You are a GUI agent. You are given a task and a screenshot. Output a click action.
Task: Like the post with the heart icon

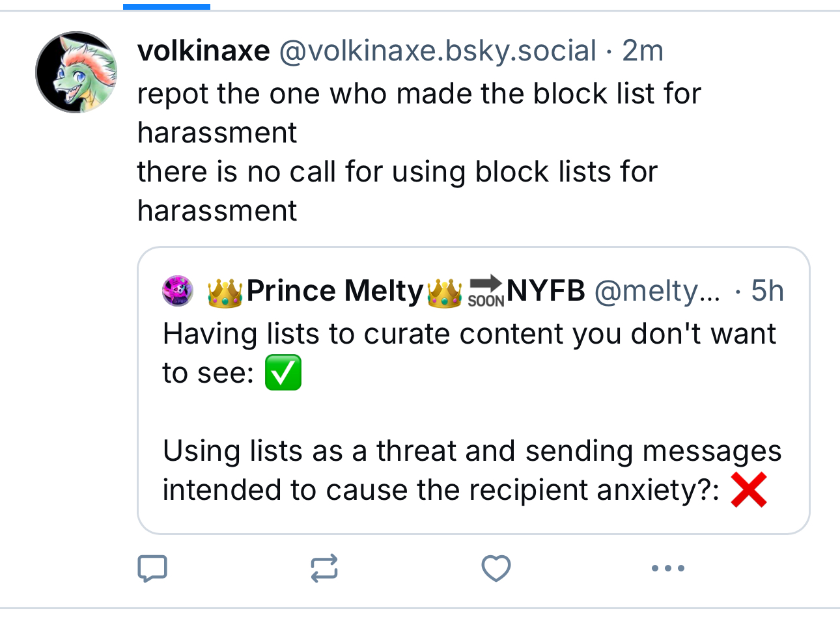pyautogui.click(x=496, y=568)
